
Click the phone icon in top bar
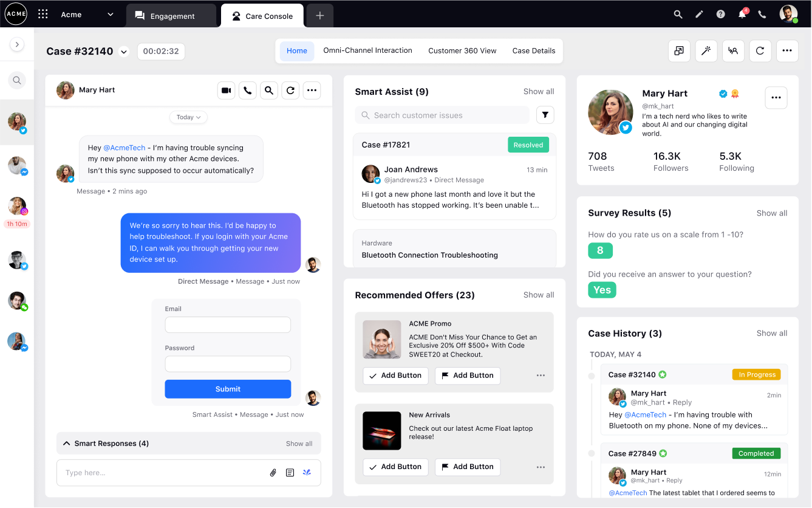(762, 15)
